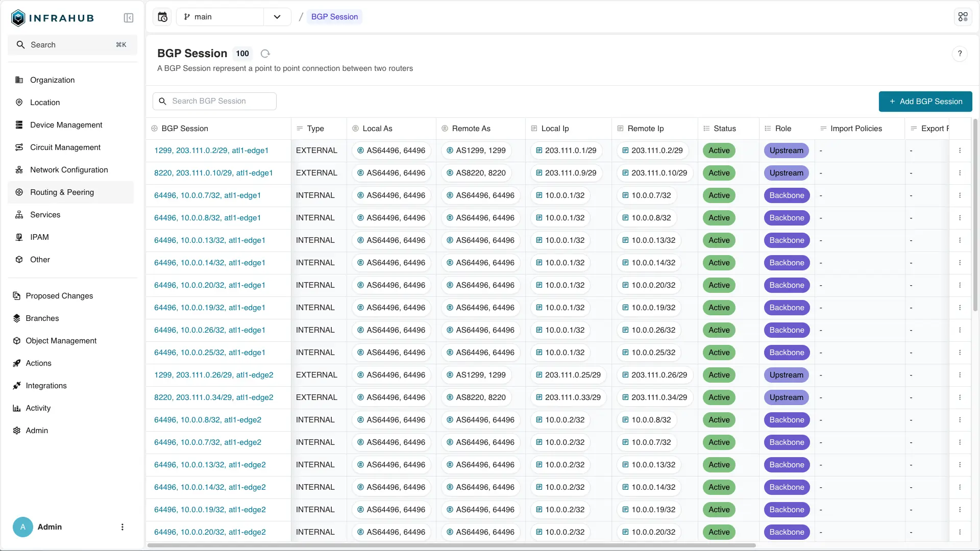The width and height of the screenshot is (980, 551).
Task: Click the Activity chart icon
Action: click(16, 408)
